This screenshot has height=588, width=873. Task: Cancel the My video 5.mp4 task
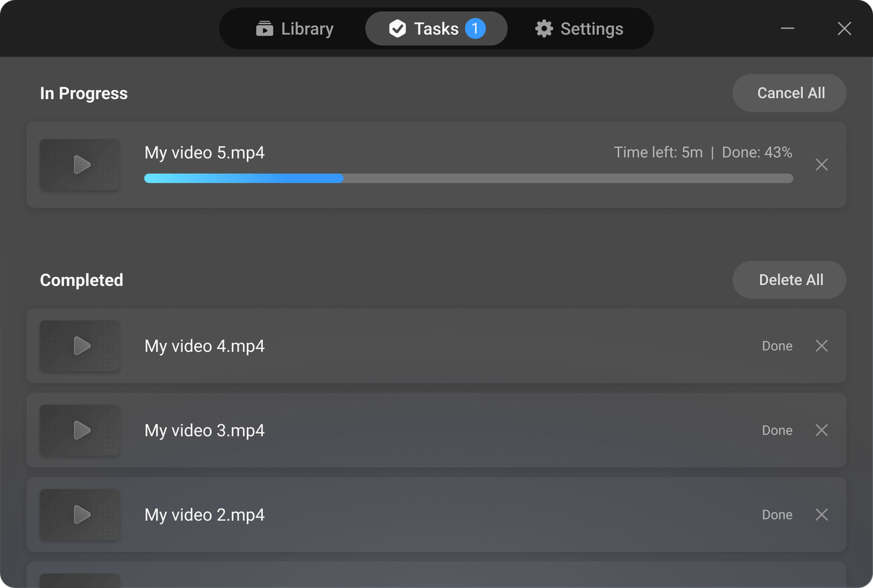(822, 164)
